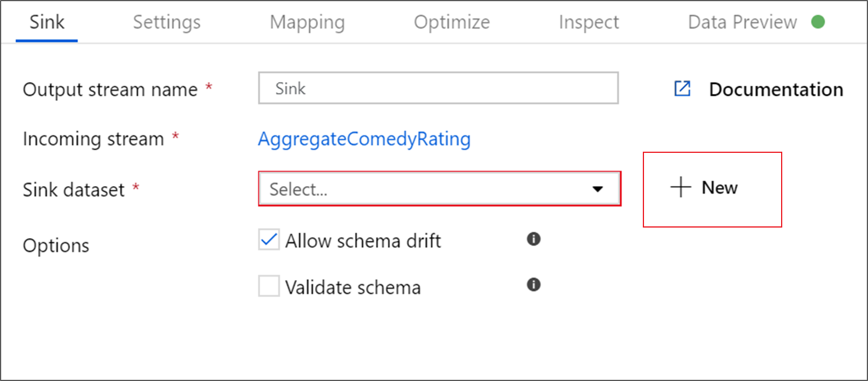Click the info icon beside Allow schema drift
The height and width of the screenshot is (381, 868).
tap(533, 239)
